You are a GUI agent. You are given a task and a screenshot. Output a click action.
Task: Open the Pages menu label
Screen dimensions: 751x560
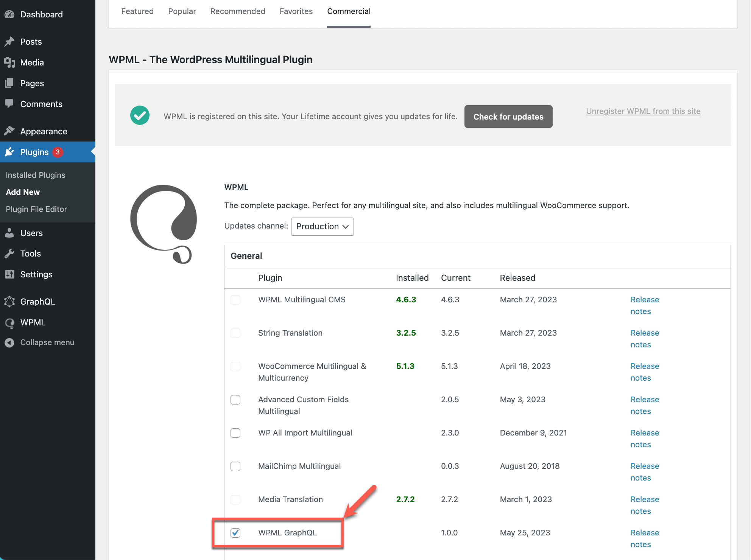(x=32, y=83)
